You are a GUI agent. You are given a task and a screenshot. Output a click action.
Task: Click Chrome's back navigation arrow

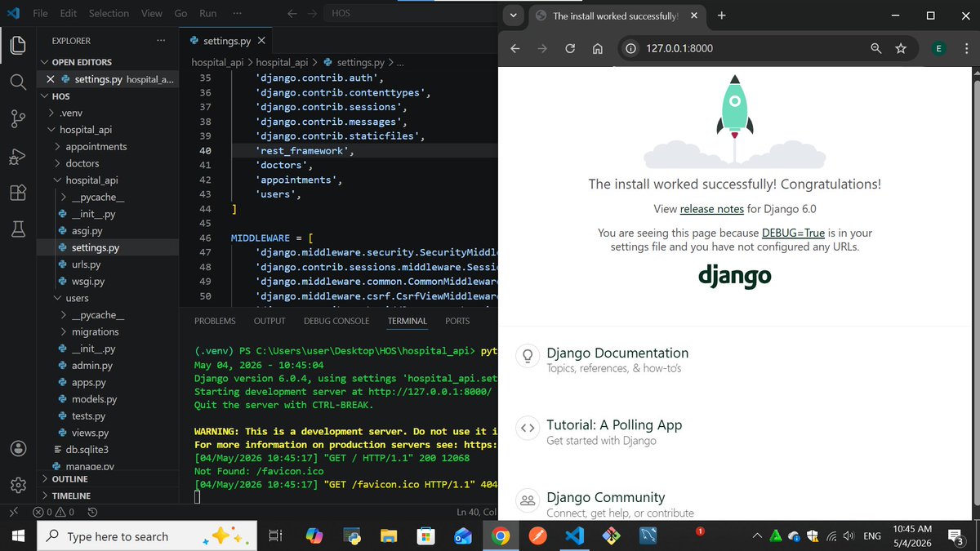(x=515, y=48)
